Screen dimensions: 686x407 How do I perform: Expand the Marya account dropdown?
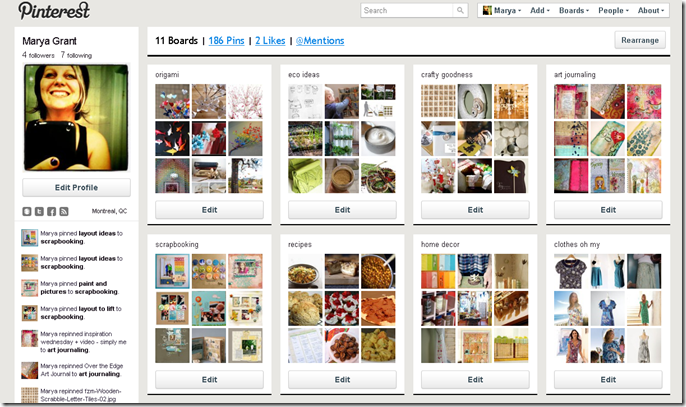coord(507,11)
